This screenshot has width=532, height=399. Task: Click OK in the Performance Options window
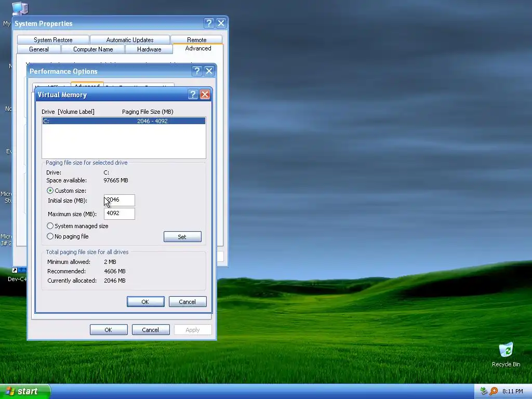[x=109, y=330]
